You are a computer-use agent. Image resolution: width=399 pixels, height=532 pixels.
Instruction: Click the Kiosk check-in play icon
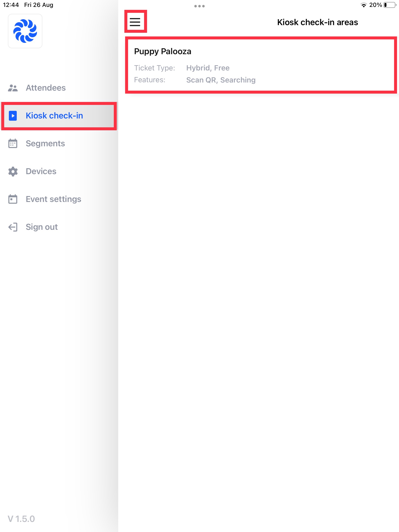tap(13, 116)
